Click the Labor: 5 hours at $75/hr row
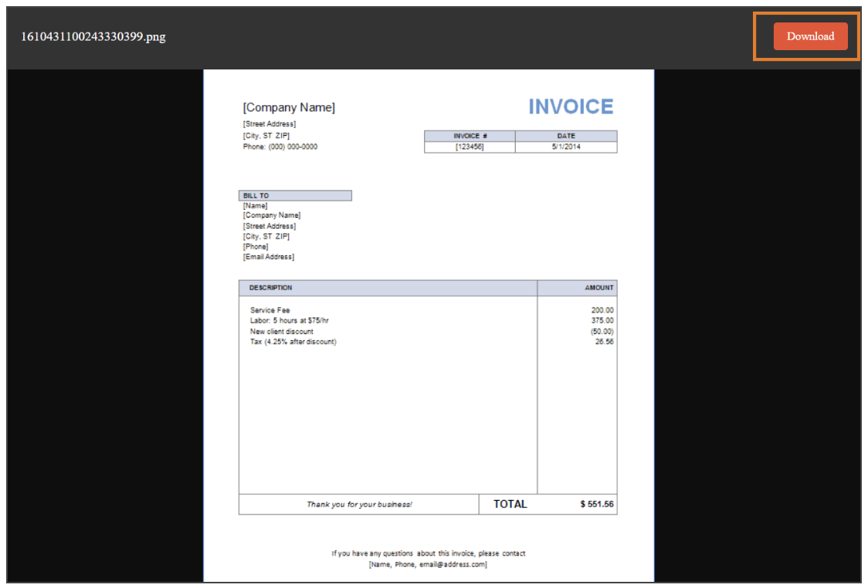Viewport: 868px width, 588px height. tap(290, 320)
